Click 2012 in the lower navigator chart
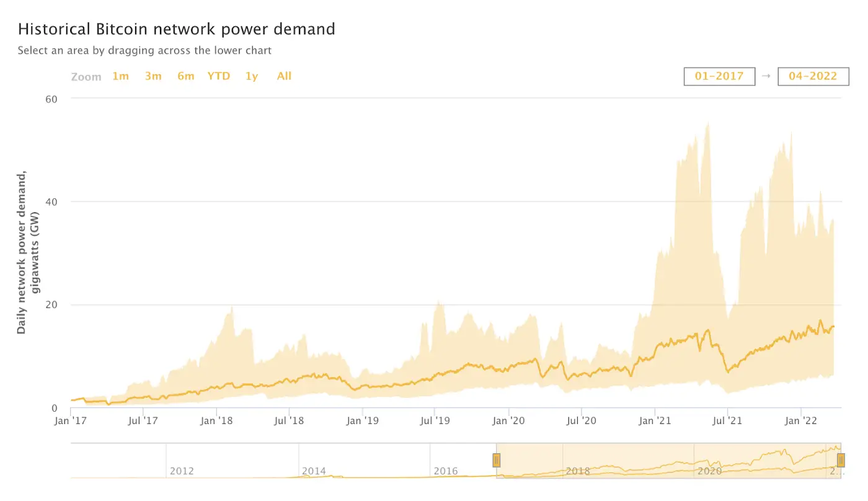868x501 pixels. click(182, 471)
